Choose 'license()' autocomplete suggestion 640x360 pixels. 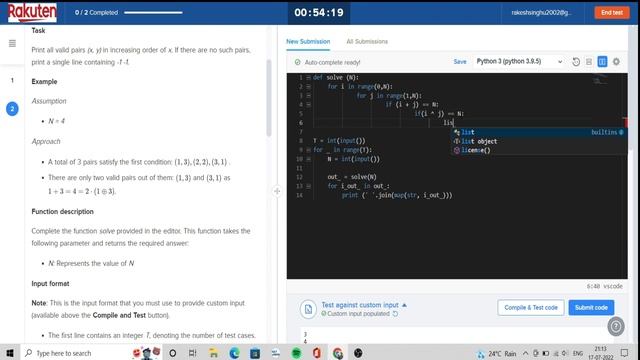[539, 150]
